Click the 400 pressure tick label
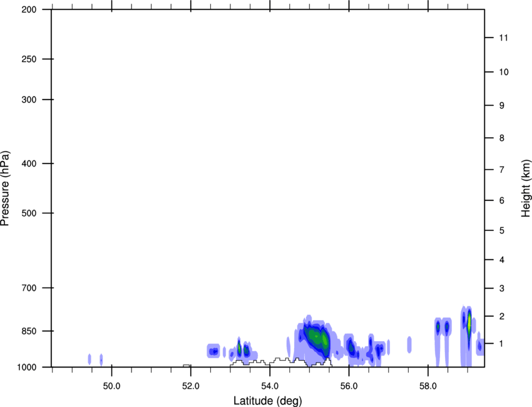This screenshot has height=407, width=532. (29, 164)
